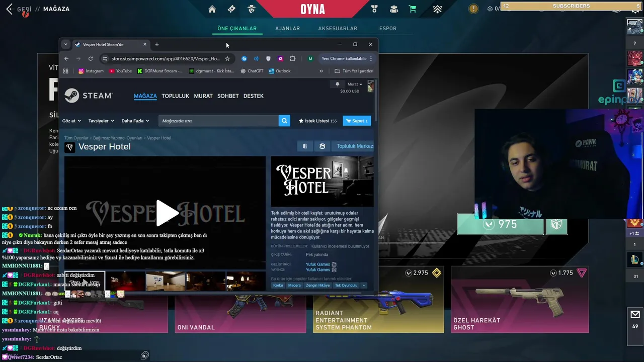Viewport: 644px width, 362px height.
Task: Click the shield extension icon in Chrome
Action: pyautogui.click(x=268, y=59)
